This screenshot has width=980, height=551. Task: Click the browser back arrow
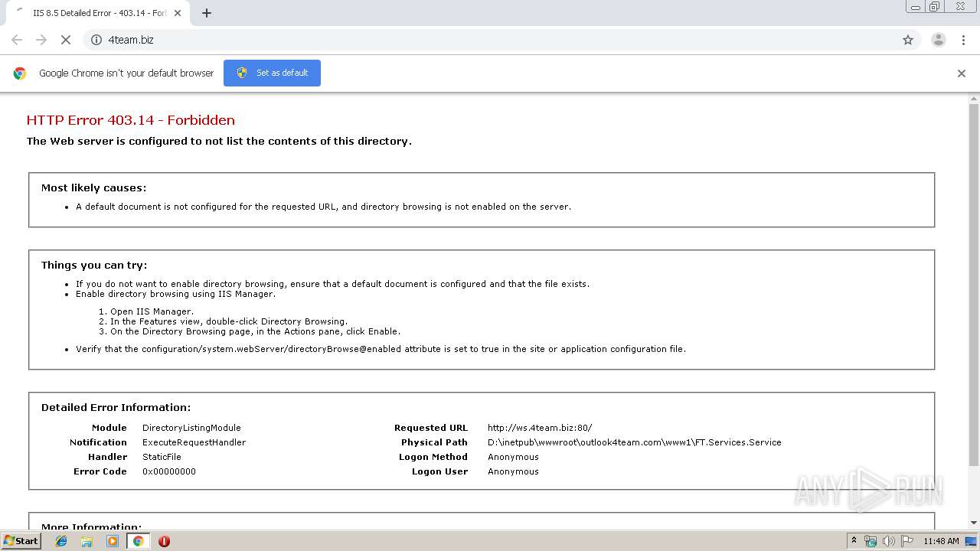[x=17, y=40]
